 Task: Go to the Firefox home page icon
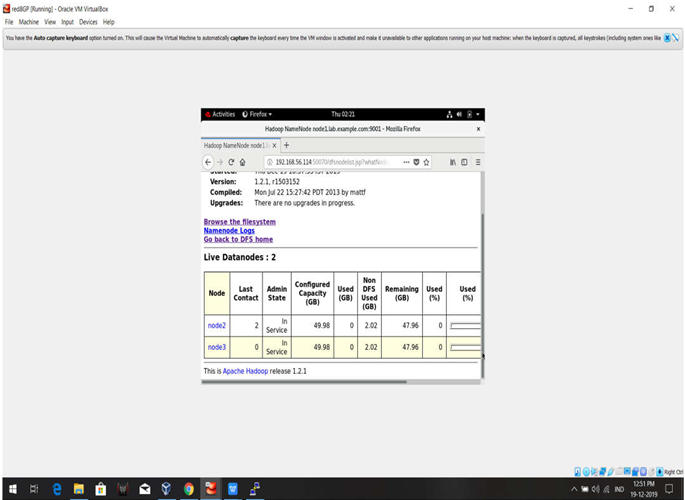(242, 162)
